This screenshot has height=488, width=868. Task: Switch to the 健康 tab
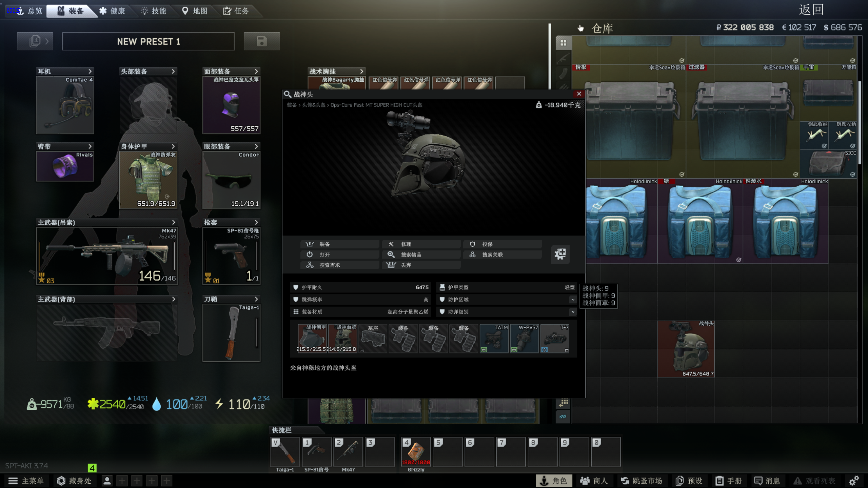pos(112,11)
